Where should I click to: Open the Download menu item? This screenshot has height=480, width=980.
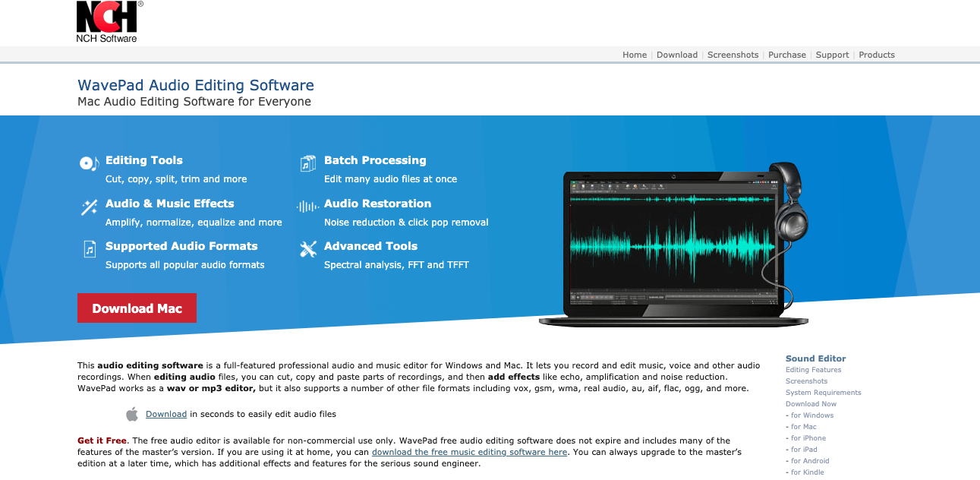point(677,55)
